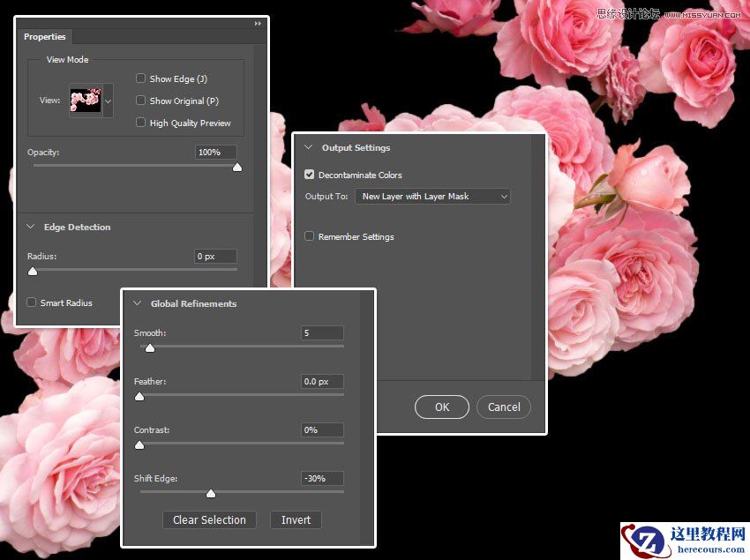Uncheck Decontaminate Colors
Viewport: 750px width, 560px height.
pyautogui.click(x=309, y=175)
